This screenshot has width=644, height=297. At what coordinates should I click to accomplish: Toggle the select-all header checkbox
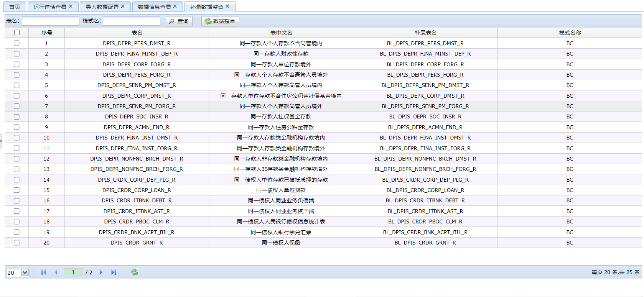(17, 33)
